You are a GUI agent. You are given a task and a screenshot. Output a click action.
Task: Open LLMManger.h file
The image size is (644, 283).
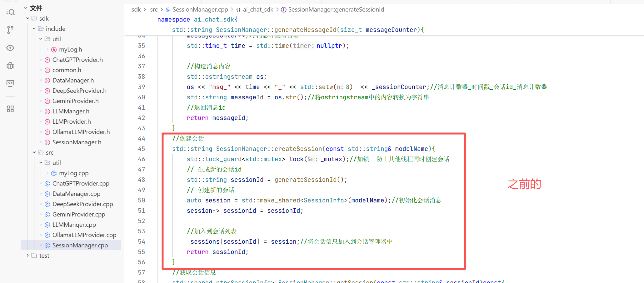[x=71, y=111]
